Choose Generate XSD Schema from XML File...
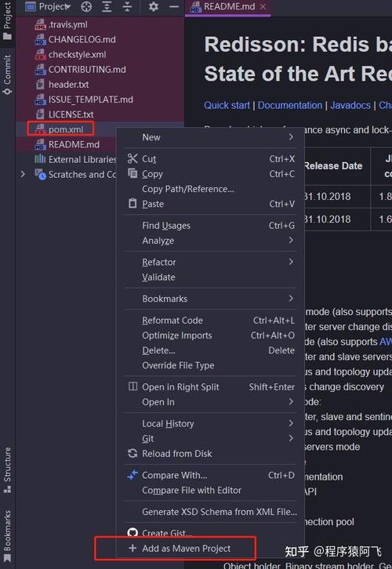 pyautogui.click(x=211, y=512)
